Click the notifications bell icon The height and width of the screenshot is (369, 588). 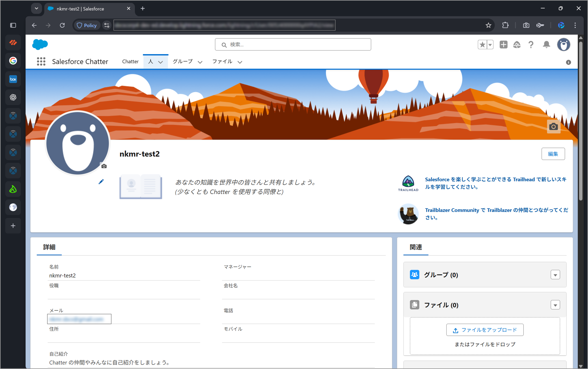point(546,45)
